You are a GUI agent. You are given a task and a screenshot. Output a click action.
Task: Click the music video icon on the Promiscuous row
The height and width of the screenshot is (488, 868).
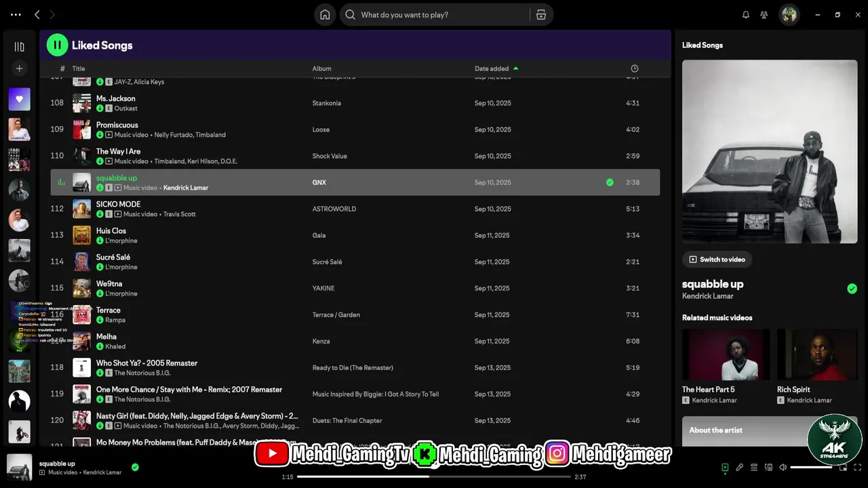coord(108,135)
